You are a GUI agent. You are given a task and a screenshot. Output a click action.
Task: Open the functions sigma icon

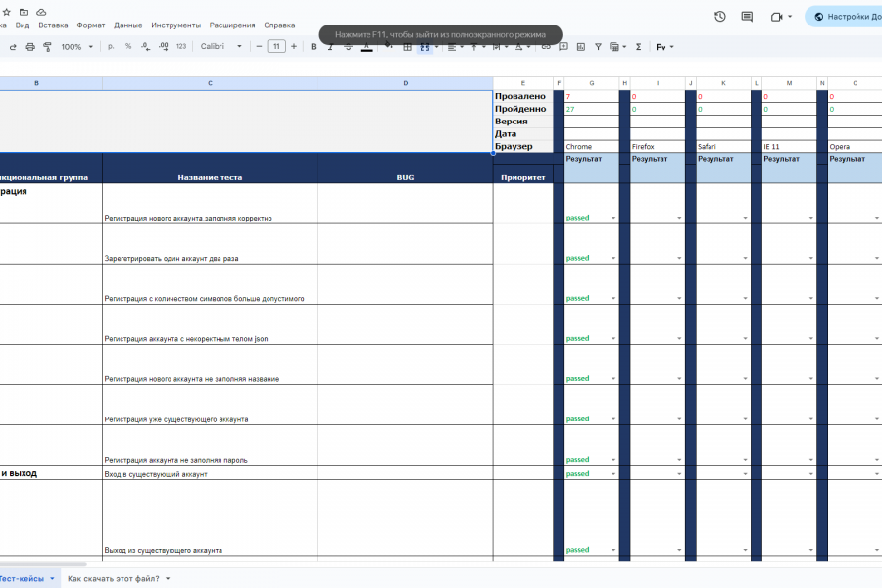pyautogui.click(x=638, y=47)
